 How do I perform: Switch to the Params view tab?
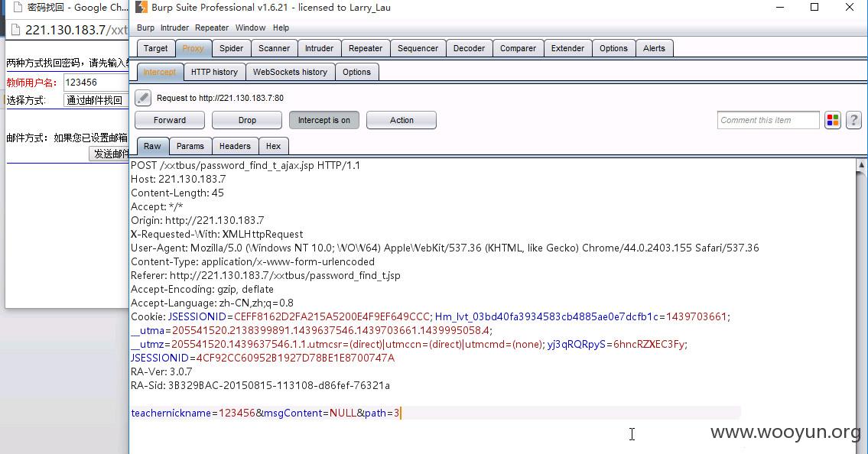pyautogui.click(x=190, y=146)
